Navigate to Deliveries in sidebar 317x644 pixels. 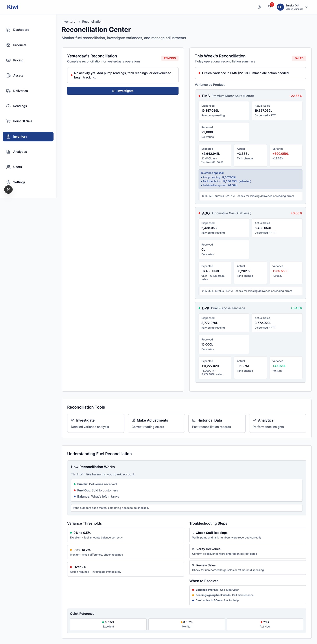tap(28, 91)
